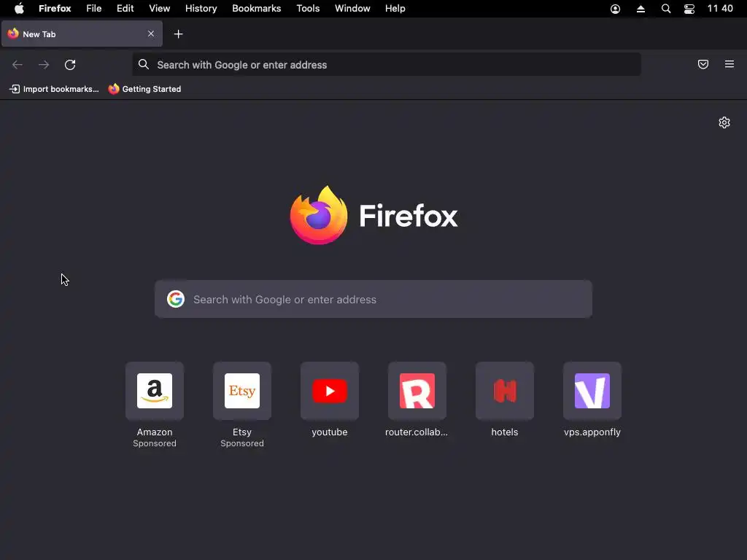Open the Edit menu
The height and width of the screenshot is (560, 747).
click(x=125, y=9)
